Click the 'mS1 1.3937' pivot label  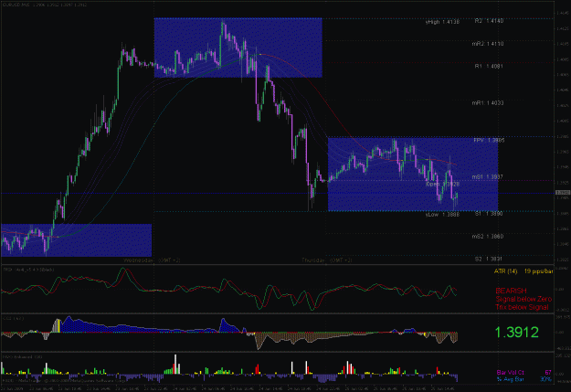point(488,176)
